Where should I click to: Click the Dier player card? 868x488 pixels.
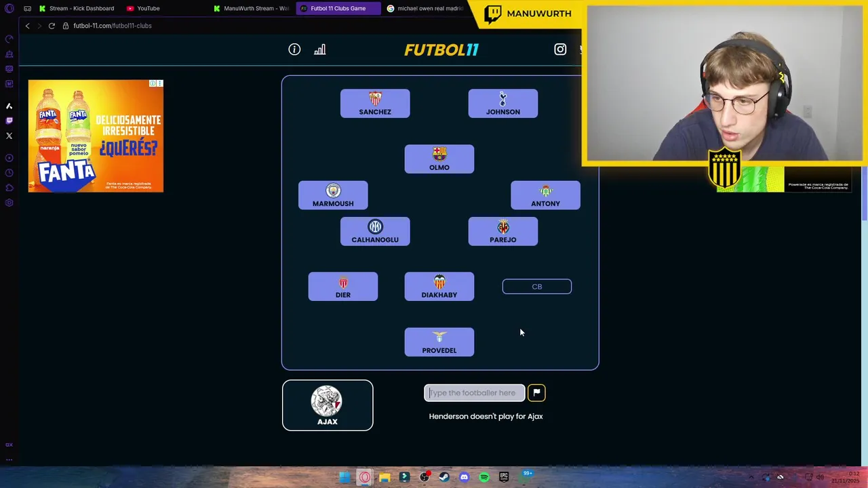343,287
